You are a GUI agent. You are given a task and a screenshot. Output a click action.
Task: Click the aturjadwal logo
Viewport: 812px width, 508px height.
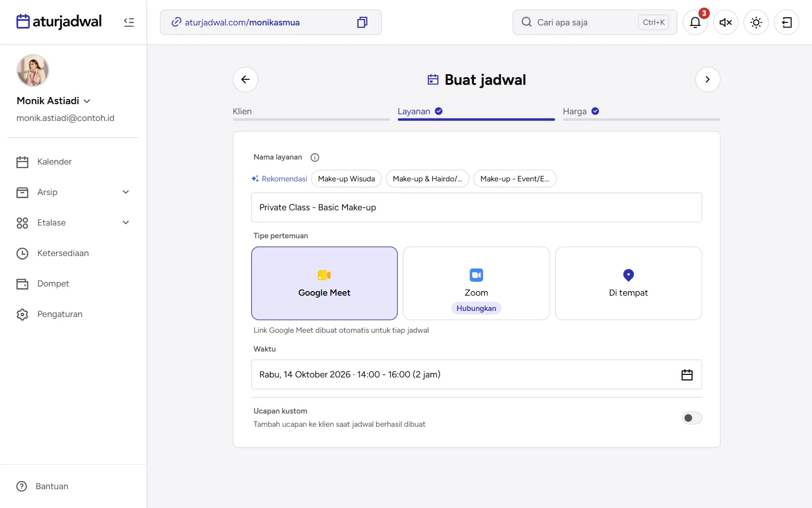point(59,21)
